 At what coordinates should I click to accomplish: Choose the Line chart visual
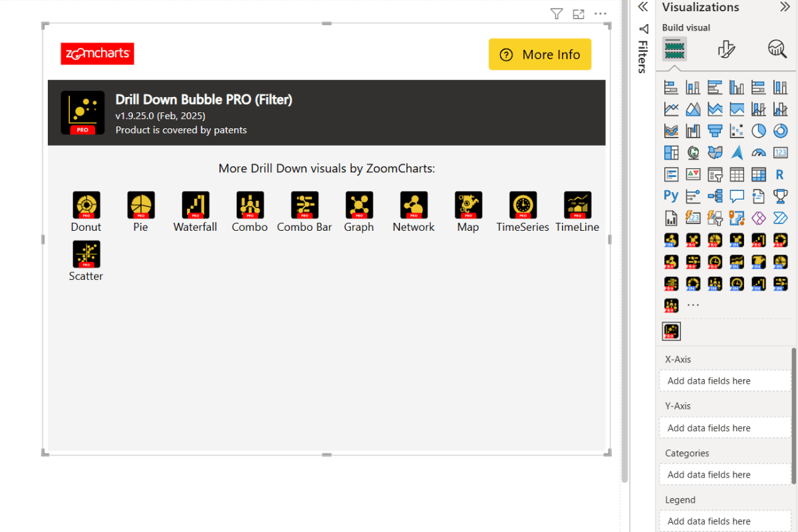tap(672, 109)
